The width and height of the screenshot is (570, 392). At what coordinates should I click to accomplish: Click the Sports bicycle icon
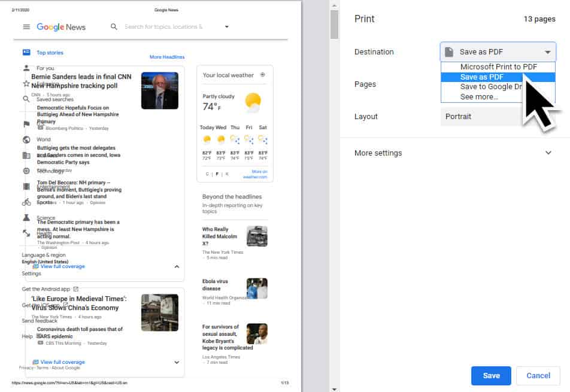[x=26, y=202]
